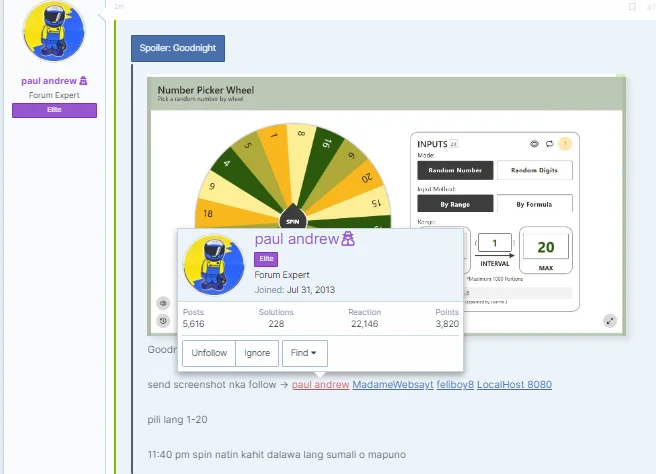Open the Spoiler: Goodnight button

coord(178,48)
